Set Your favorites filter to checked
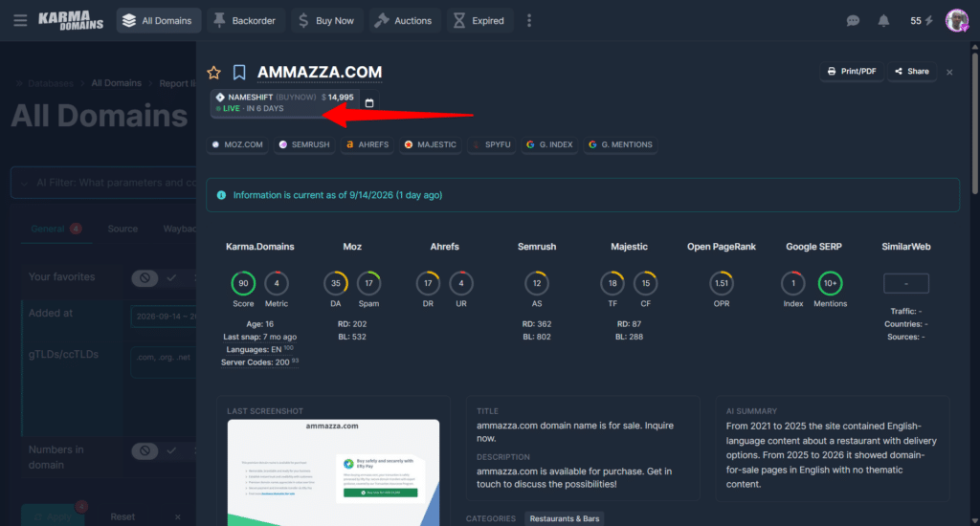This screenshot has height=526, width=980. [x=172, y=278]
